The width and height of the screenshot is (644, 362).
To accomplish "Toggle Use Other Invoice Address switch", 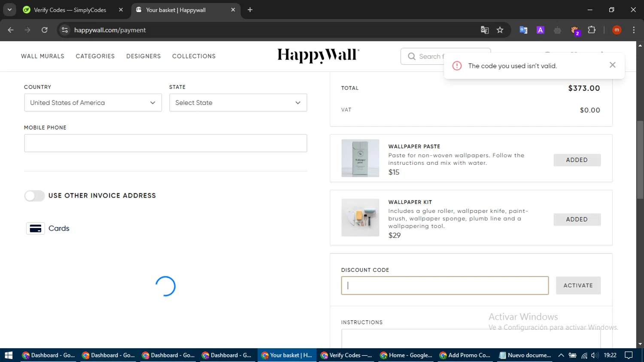I will (34, 196).
